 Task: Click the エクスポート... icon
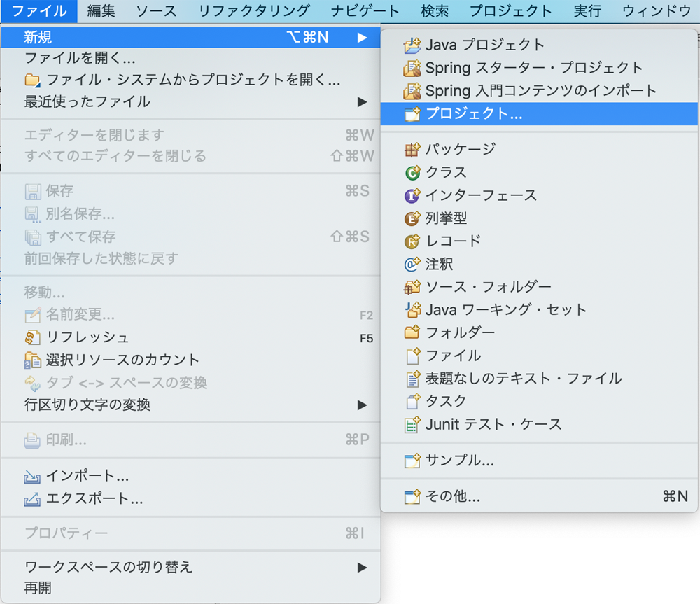click(x=32, y=499)
